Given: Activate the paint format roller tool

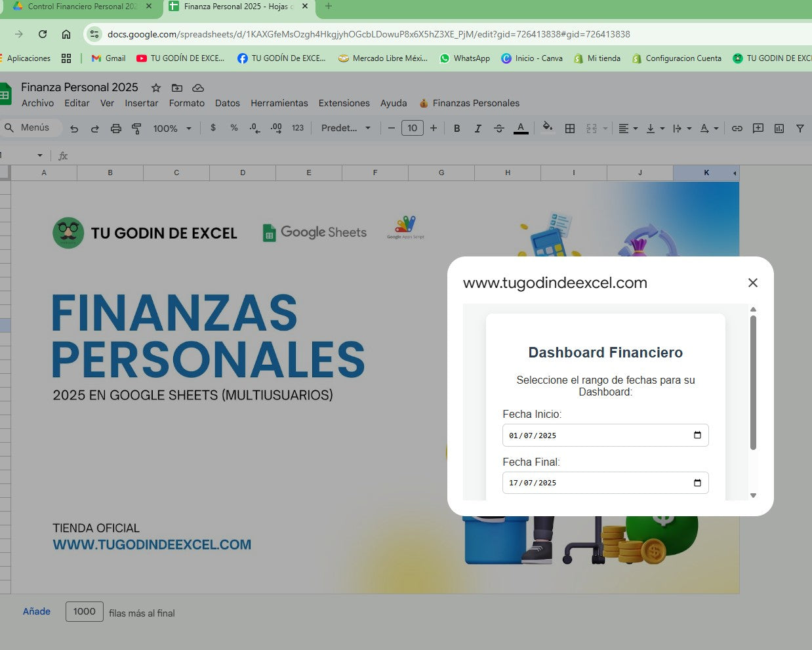Looking at the screenshot, I should [x=136, y=129].
